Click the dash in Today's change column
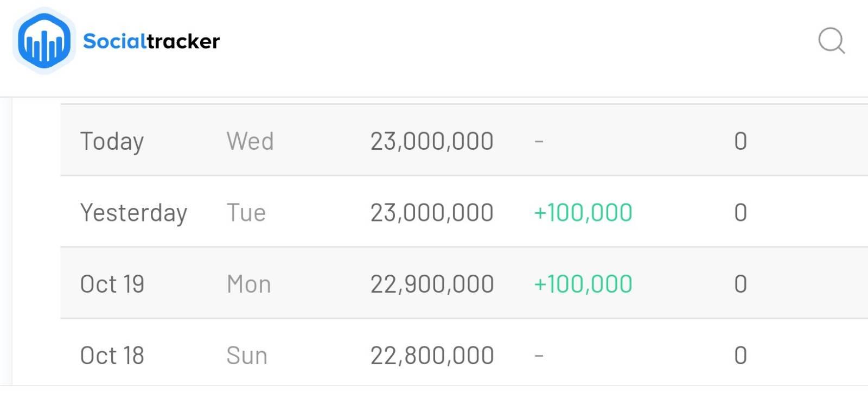This screenshot has height=399, width=868. tap(539, 142)
